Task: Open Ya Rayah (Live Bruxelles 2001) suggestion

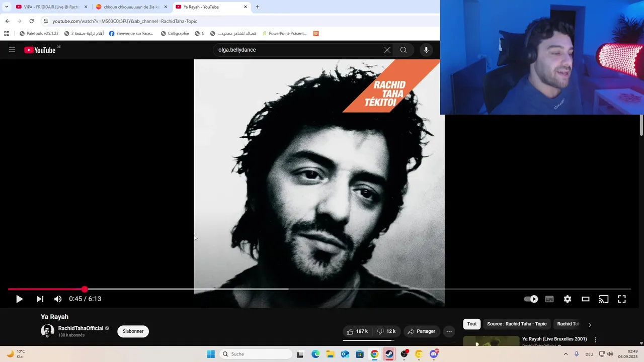Action: tap(554, 339)
